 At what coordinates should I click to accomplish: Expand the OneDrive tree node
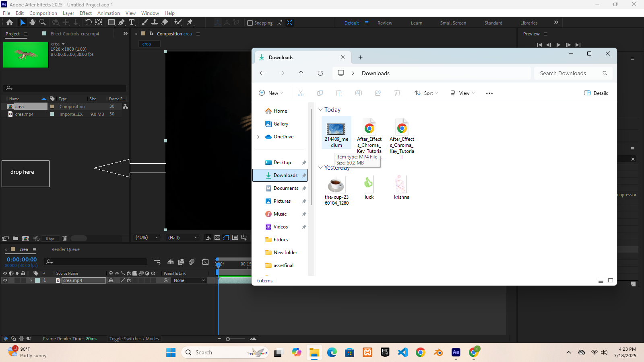pyautogui.click(x=258, y=137)
